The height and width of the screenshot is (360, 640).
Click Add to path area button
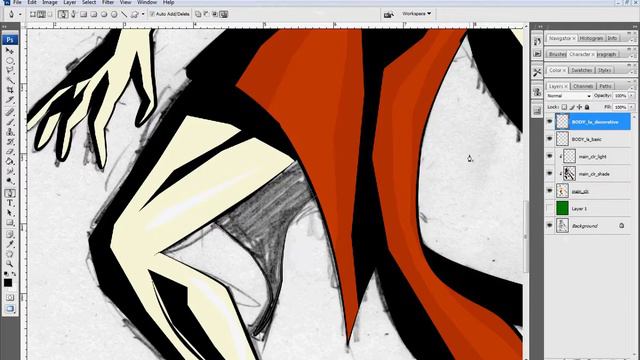pos(198,14)
